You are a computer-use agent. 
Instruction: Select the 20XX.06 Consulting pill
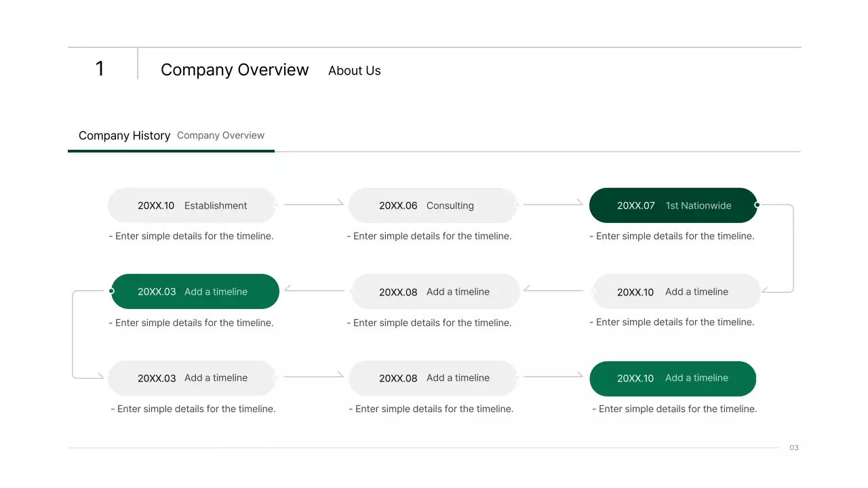pyautogui.click(x=433, y=205)
